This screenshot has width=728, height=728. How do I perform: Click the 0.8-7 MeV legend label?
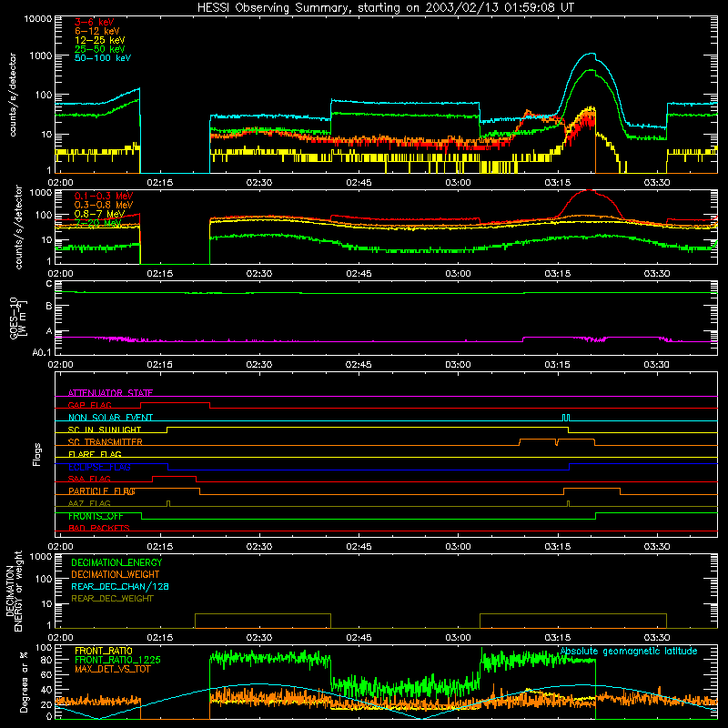click(x=99, y=214)
